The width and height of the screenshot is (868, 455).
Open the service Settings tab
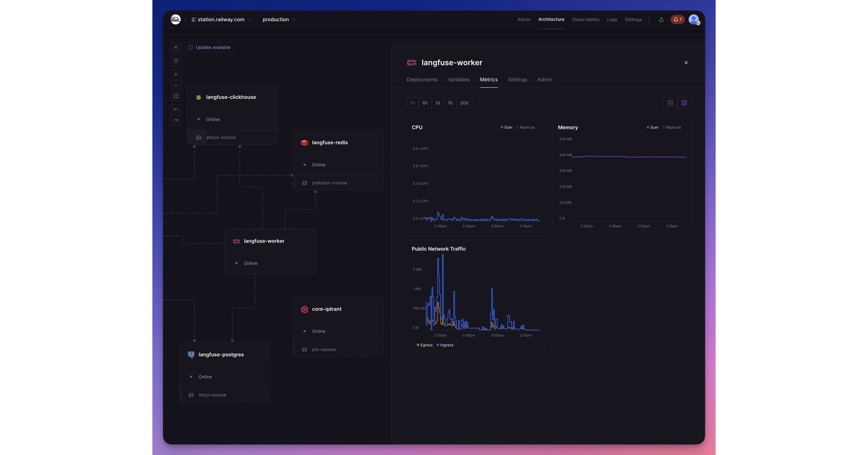coord(517,80)
